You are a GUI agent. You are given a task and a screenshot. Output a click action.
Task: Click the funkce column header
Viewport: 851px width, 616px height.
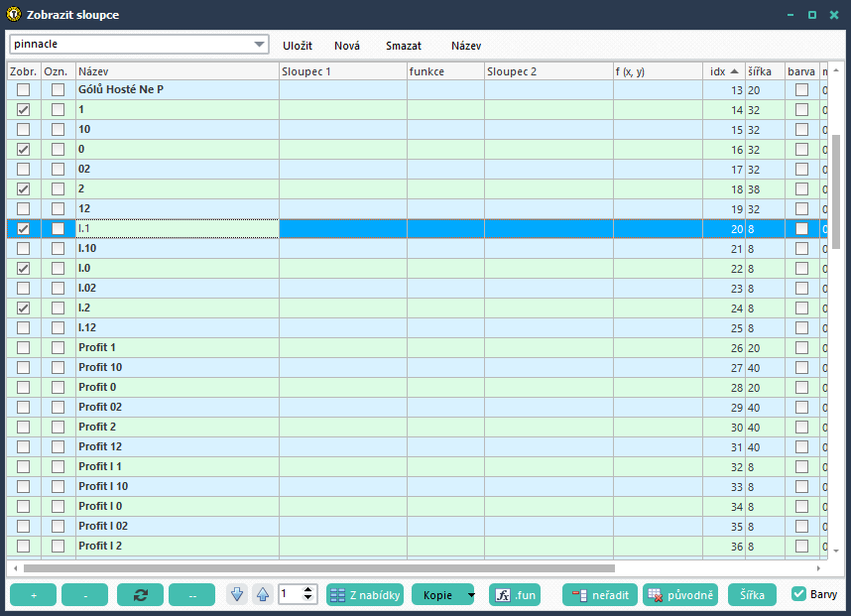tap(445, 71)
